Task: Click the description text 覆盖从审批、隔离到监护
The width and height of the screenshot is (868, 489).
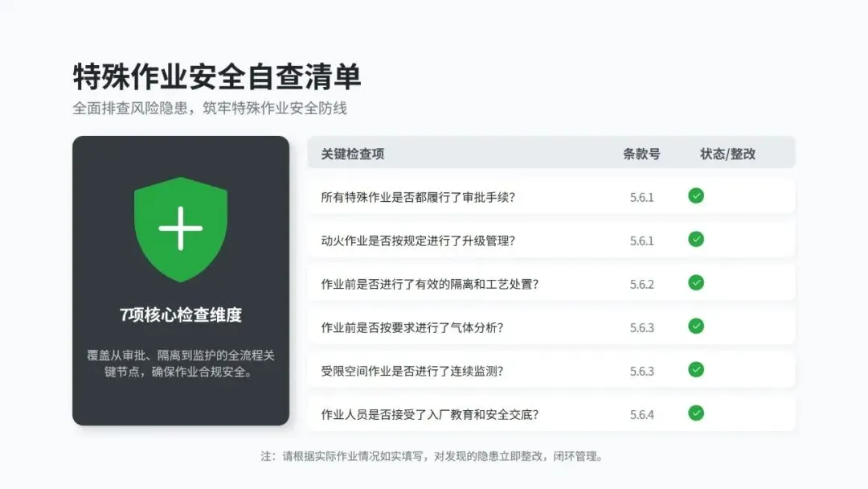Action: [181, 364]
